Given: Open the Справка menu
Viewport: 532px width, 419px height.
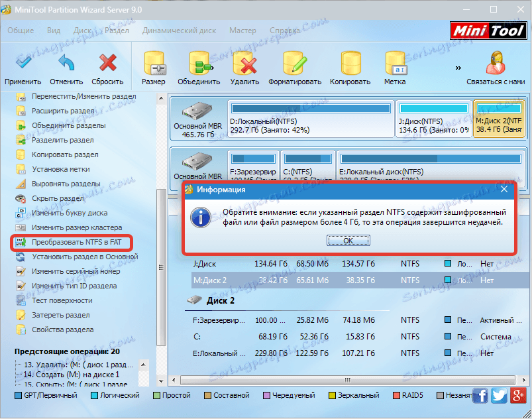Looking at the screenshot, I should (285, 30).
